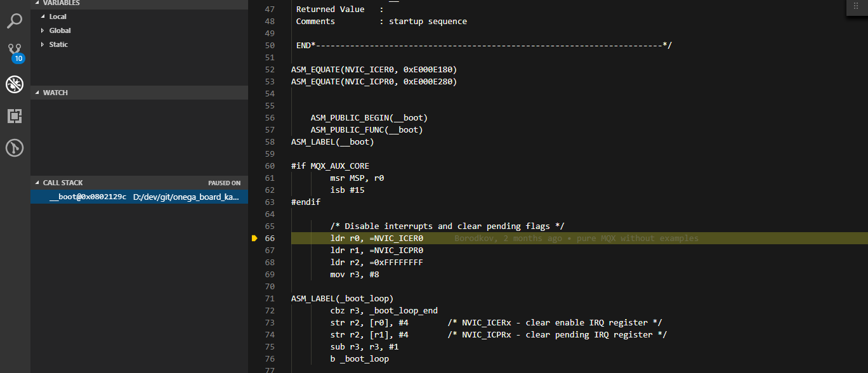Add a breakpoint beside line 61
Image resolution: width=868 pixels, height=373 pixels.
tap(254, 178)
